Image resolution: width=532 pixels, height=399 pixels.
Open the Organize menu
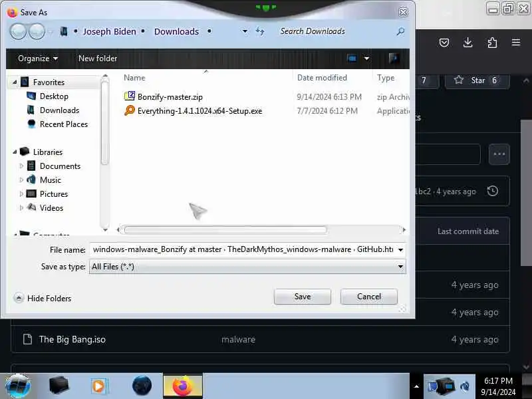coord(38,59)
